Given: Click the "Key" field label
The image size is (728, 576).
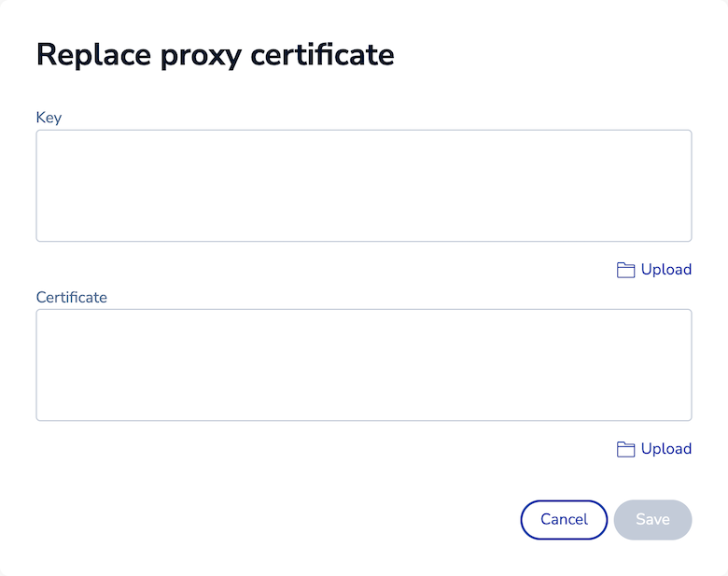Looking at the screenshot, I should pyautogui.click(x=49, y=118).
